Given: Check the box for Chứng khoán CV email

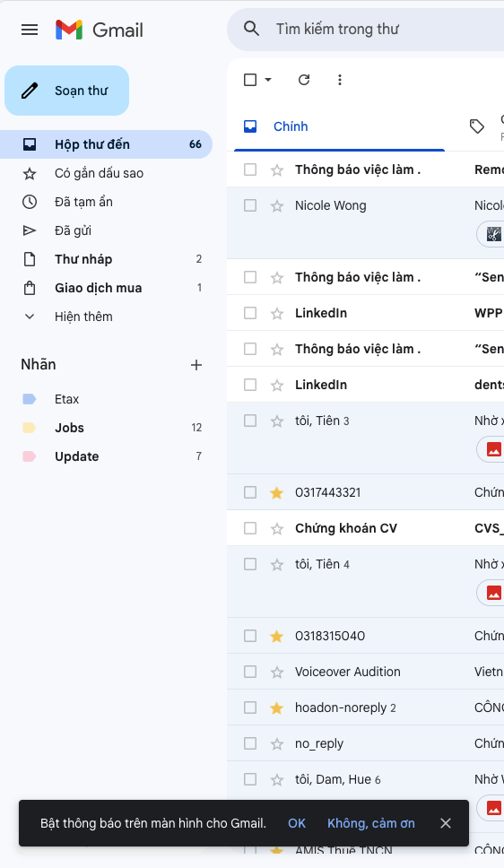Looking at the screenshot, I should (250, 528).
